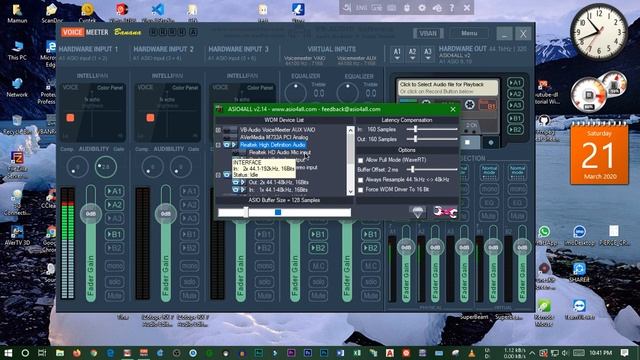This screenshot has width=640, height=360.
Task: Open Recycle Bin desktop icon
Action: (x=17, y=124)
